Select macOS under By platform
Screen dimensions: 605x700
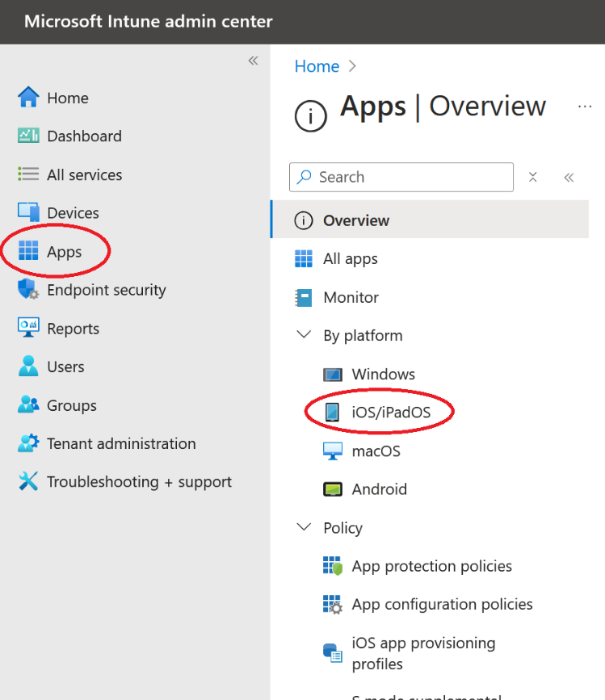(376, 451)
